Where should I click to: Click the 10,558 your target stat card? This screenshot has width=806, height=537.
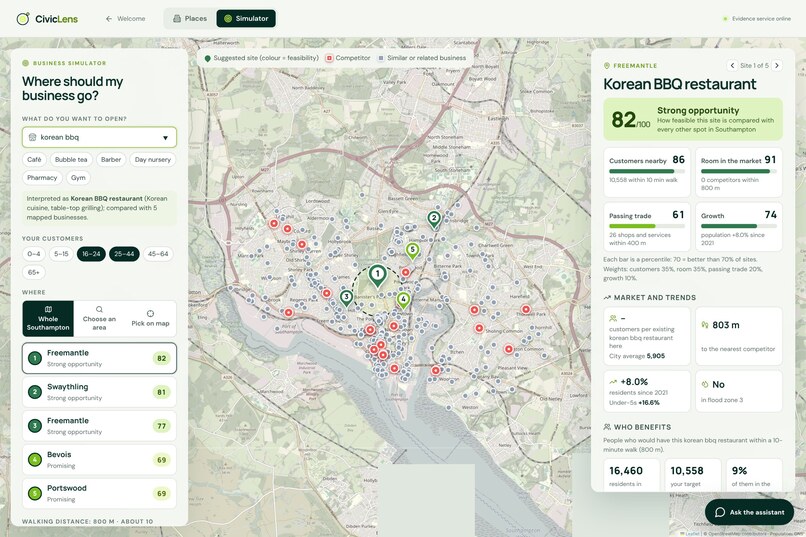click(x=693, y=475)
